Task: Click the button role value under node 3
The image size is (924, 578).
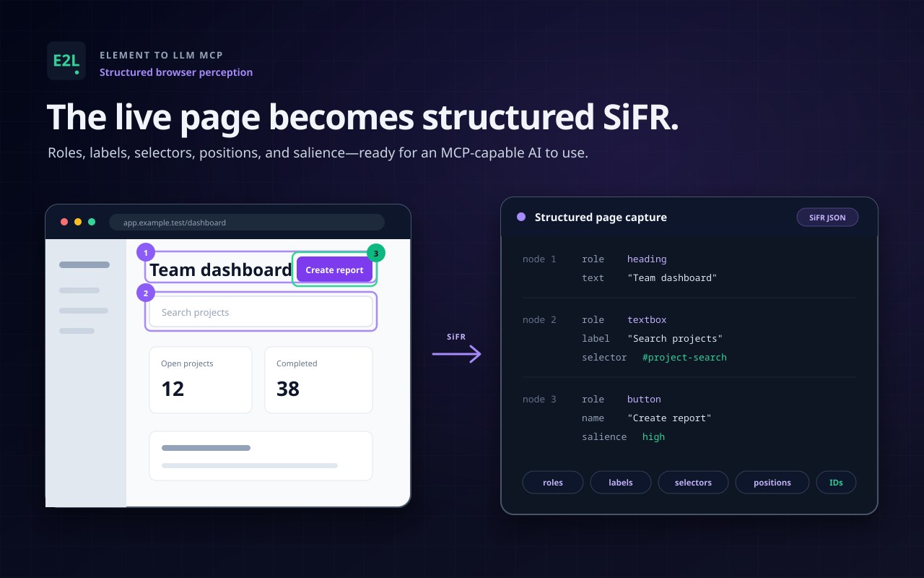Action: [x=644, y=400]
